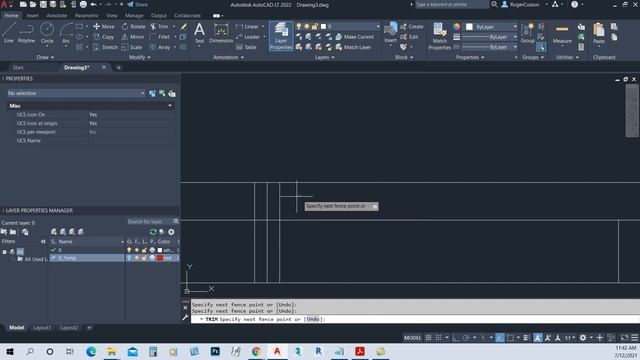Select the Circle tool
Image resolution: width=640 pixels, height=360 pixels.
(x=47, y=33)
